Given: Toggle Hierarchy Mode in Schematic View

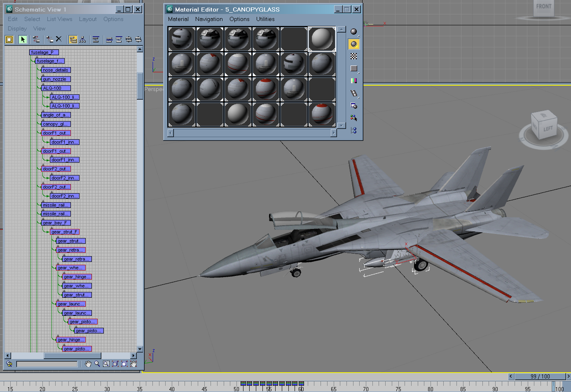Looking at the screenshot, I should pyautogui.click(x=73, y=39).
